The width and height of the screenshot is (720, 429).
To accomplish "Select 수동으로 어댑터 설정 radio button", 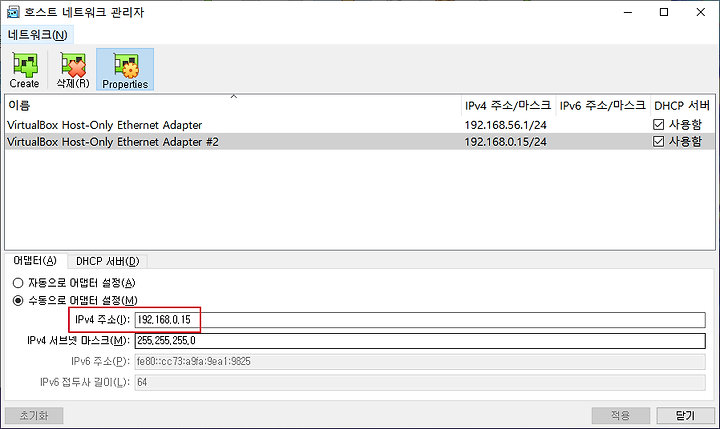I will point(18,301).
